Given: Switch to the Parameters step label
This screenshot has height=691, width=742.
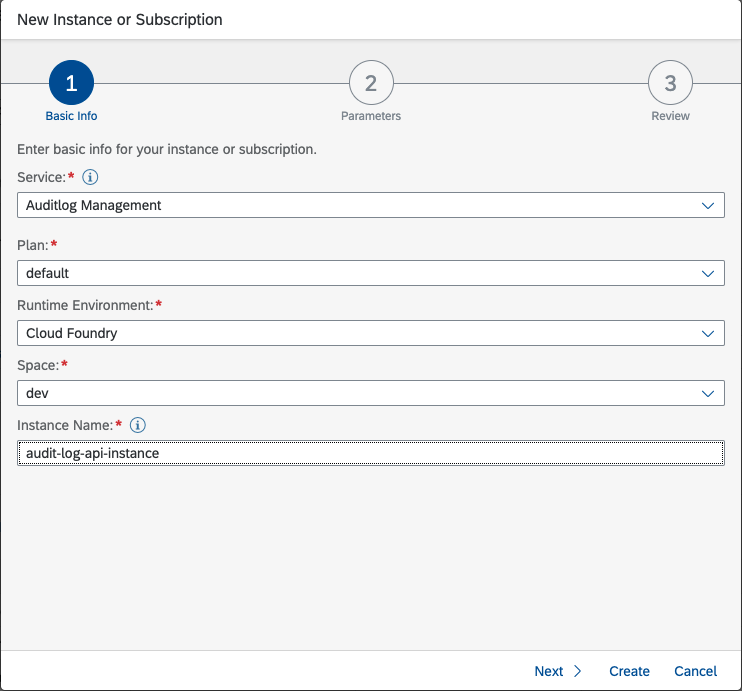Looking at the screenshot, I should (371, 116).
